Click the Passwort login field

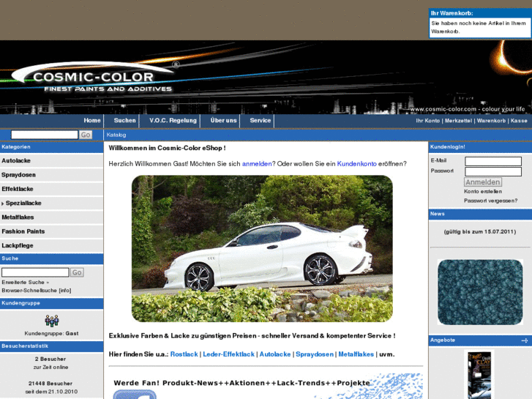493,171
